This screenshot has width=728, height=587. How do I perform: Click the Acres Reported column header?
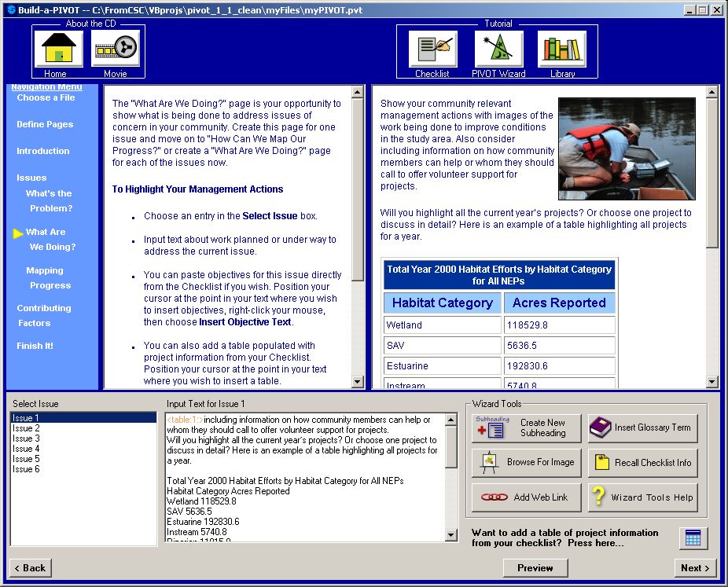(x=560, y=303)
